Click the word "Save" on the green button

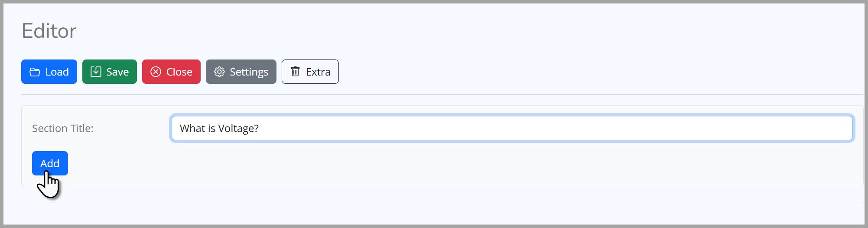pyautogui.click(x=117, y=72)
